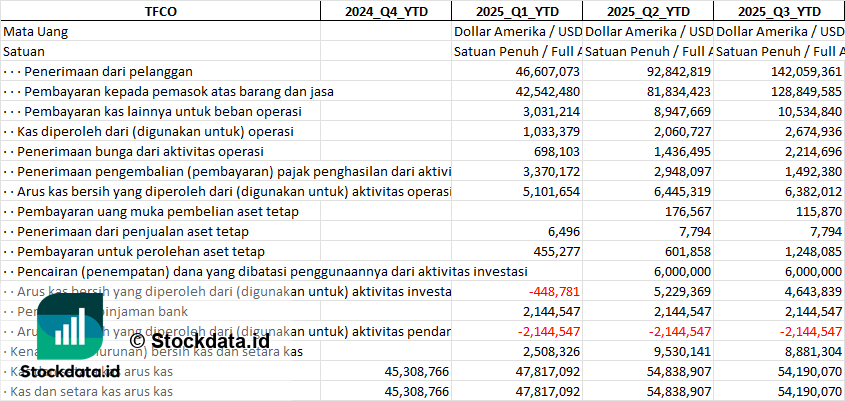This screenshot has height=401, width=845.
Task: Click red -2,144,547 in the 2025_Q3_YTD column
Action: 809,331
